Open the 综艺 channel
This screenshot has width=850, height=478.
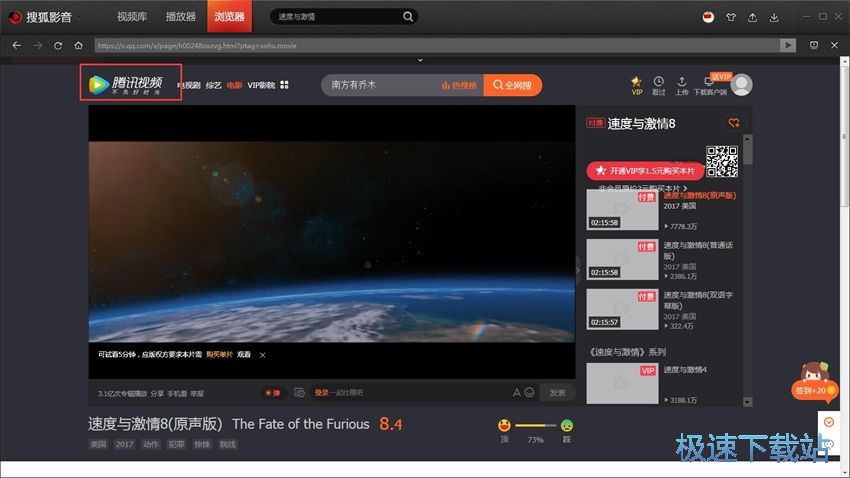214,85
